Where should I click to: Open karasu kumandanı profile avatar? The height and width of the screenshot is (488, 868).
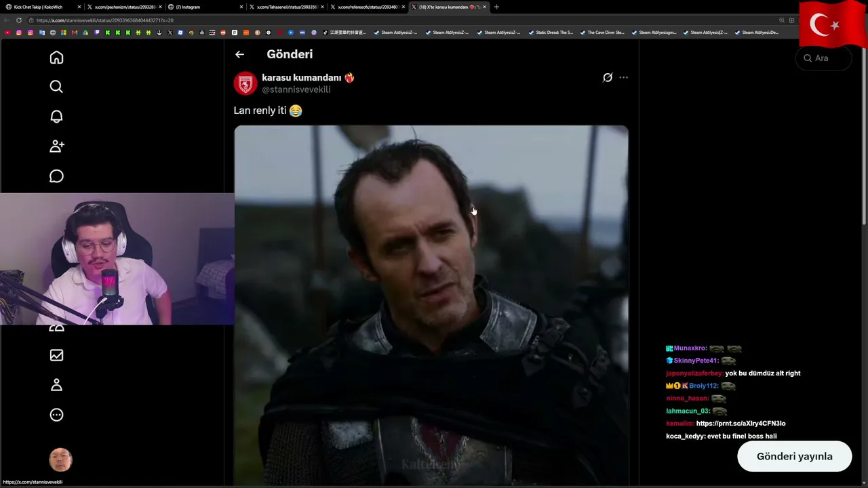(245, 83)
